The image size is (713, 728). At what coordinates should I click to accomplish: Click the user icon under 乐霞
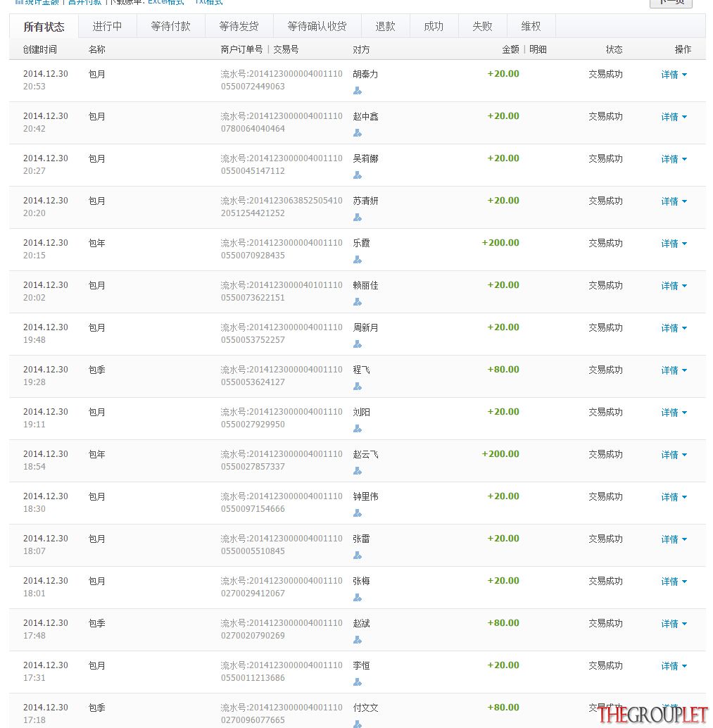point(357,260)
